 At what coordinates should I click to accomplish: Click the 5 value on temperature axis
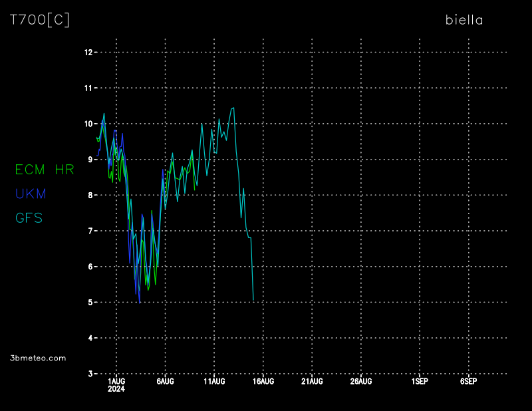[x=88, y=303]
